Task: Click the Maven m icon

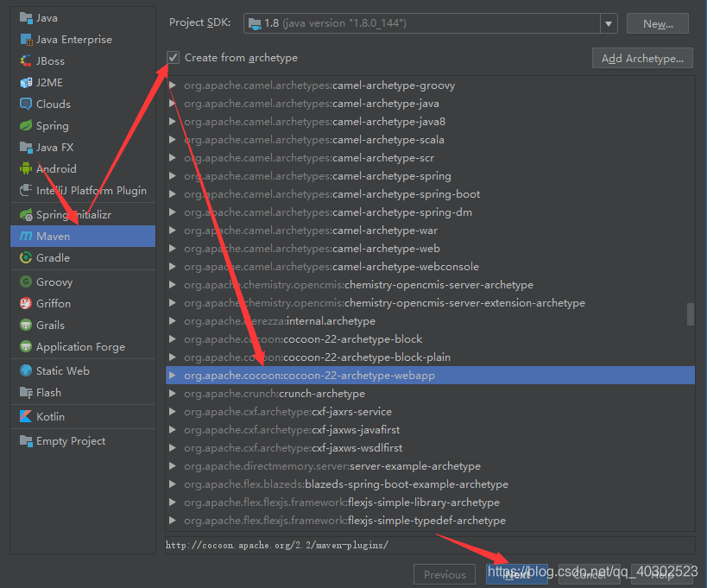Action: point(26,236)
